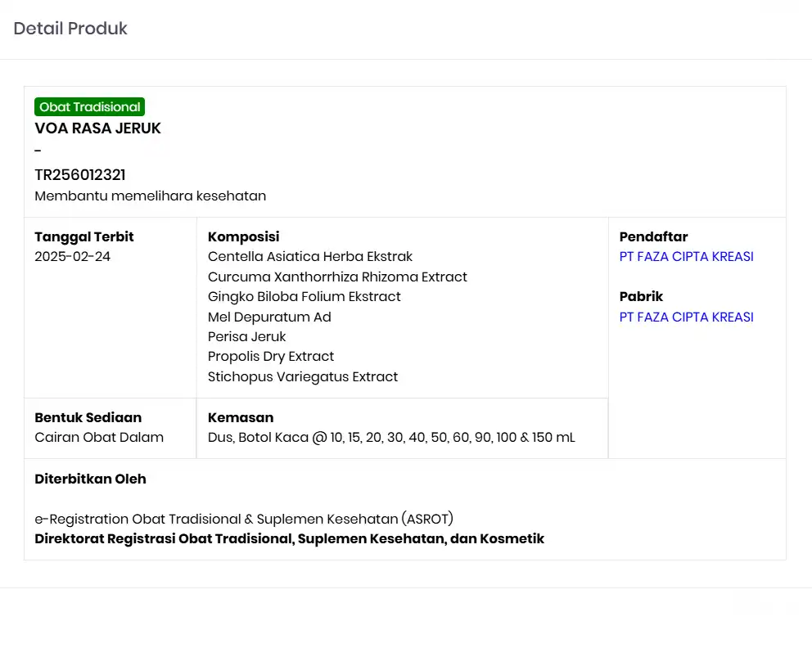Click the Cairan Obat Dalam dosage form
The width and height of the screenshot is (812, 657).
[99, 438]
